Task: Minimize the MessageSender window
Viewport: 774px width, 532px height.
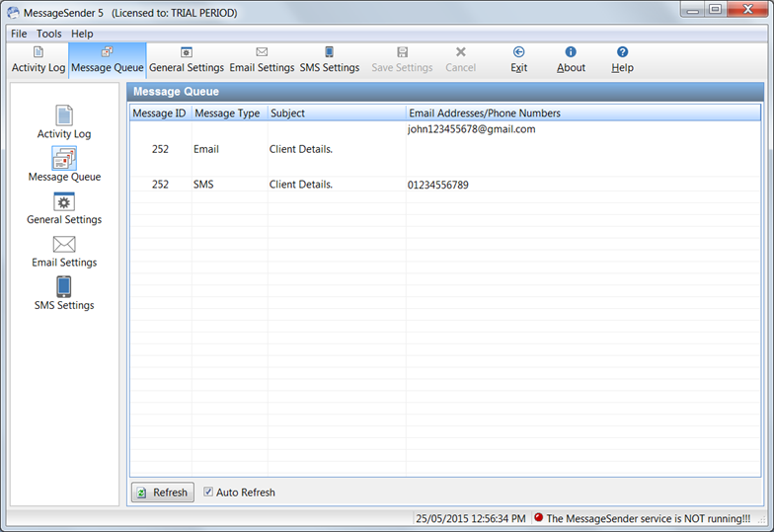Action: tap(693, 10)
